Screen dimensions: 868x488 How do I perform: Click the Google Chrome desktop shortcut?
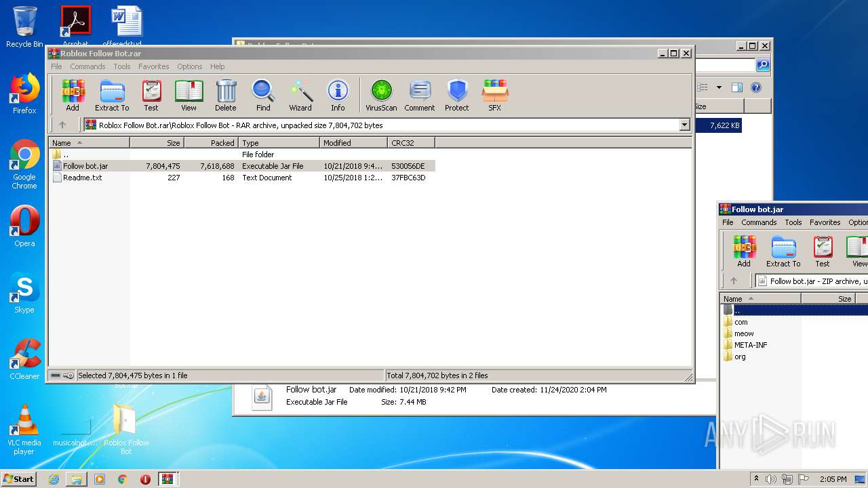click(x=24, y=165)
